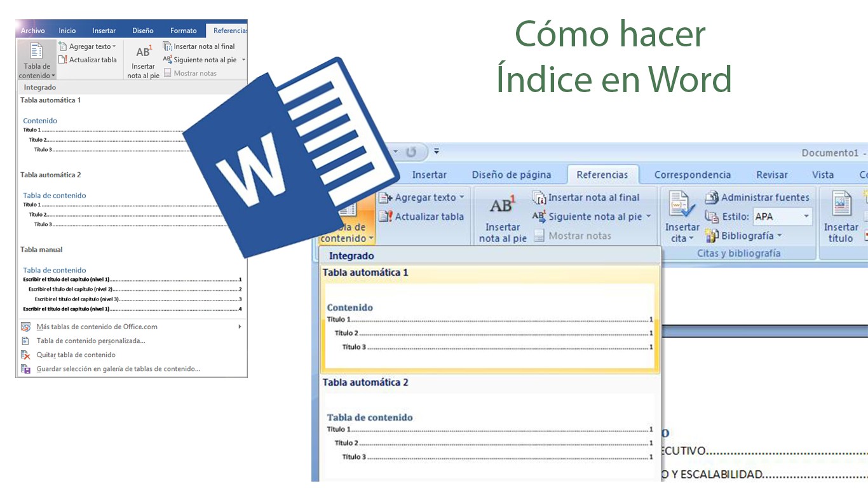Click Actualizar tabla in the smaller Word window
The width and height of the screenshot is (868, 488).
[x=88, y=60]
